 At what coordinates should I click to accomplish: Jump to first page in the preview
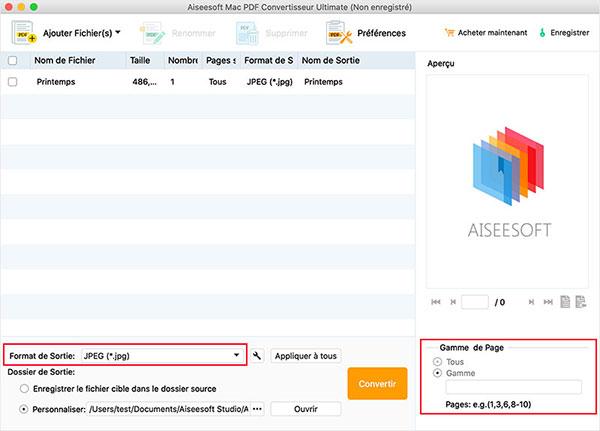(x=435, y=302)
